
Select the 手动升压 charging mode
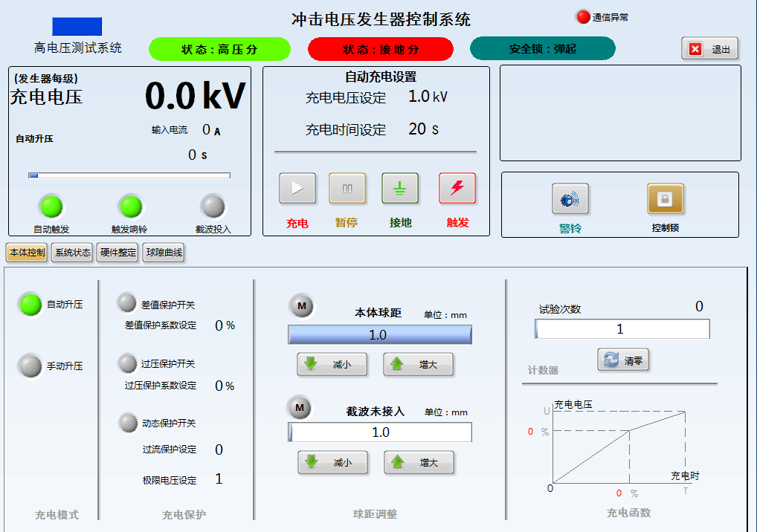click(x=30, y=366)
